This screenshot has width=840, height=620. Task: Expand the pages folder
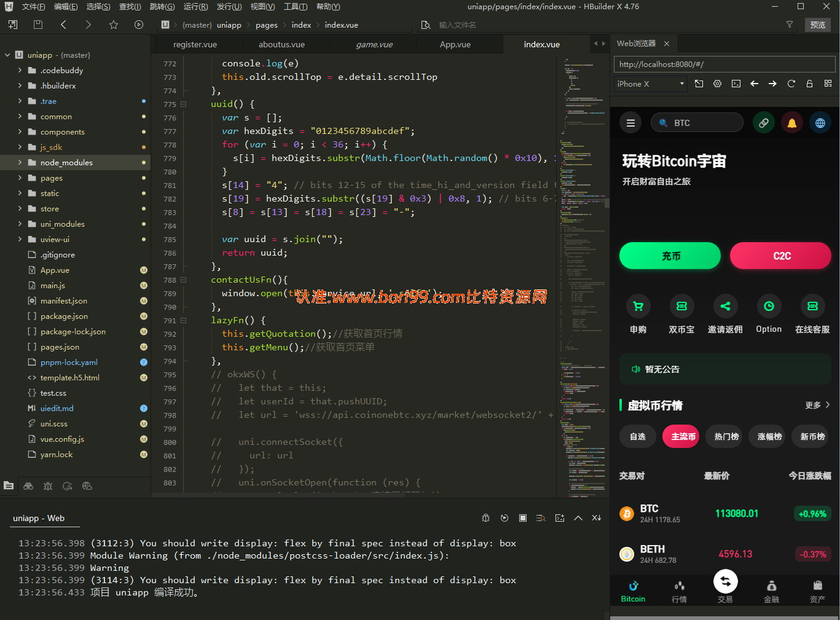coord(20,178)
